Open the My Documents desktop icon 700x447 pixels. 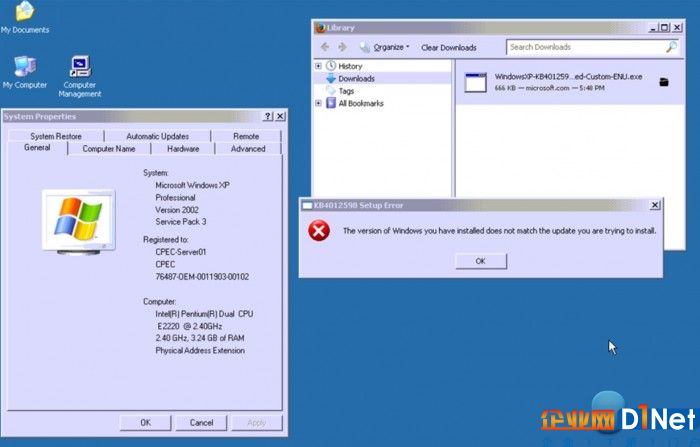pos(25,17)
